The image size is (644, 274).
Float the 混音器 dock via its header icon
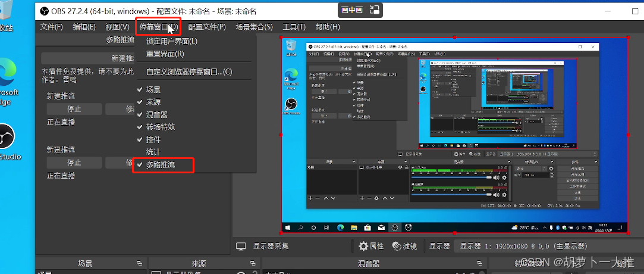point(479,263)
